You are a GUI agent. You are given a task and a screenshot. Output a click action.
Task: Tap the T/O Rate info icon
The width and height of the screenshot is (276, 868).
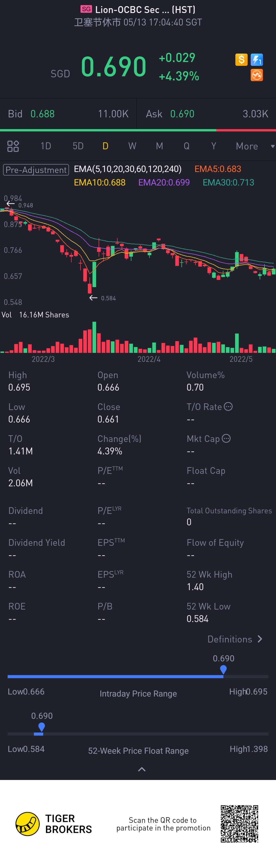pos(228,406)
